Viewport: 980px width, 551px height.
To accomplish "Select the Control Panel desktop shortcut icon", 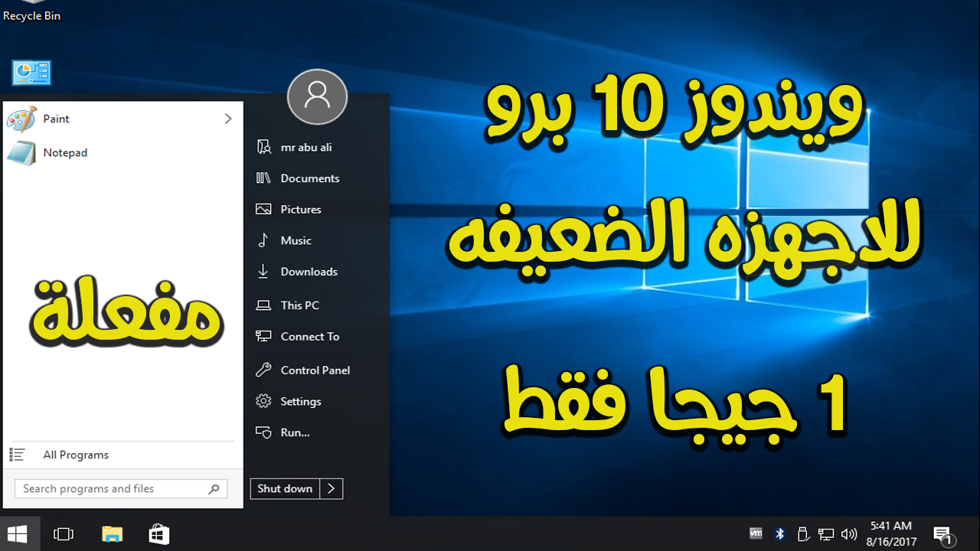I will (31, 73).
